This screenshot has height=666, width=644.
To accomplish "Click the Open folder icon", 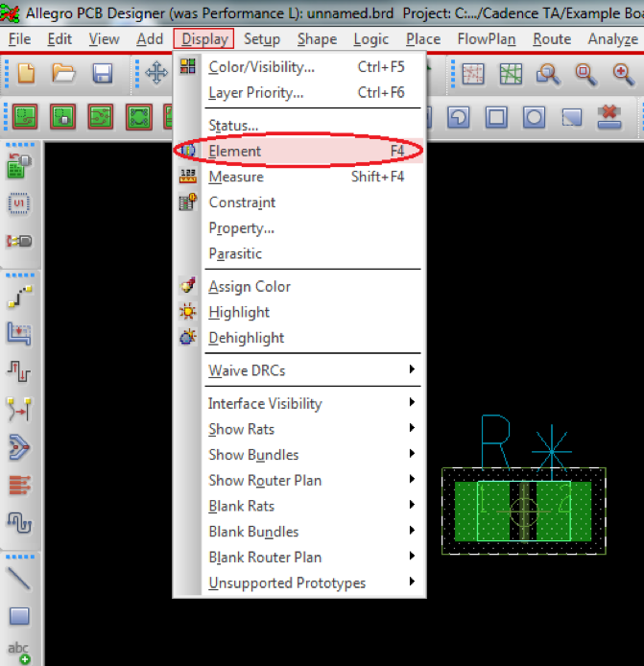I will [x=63, y=73].
